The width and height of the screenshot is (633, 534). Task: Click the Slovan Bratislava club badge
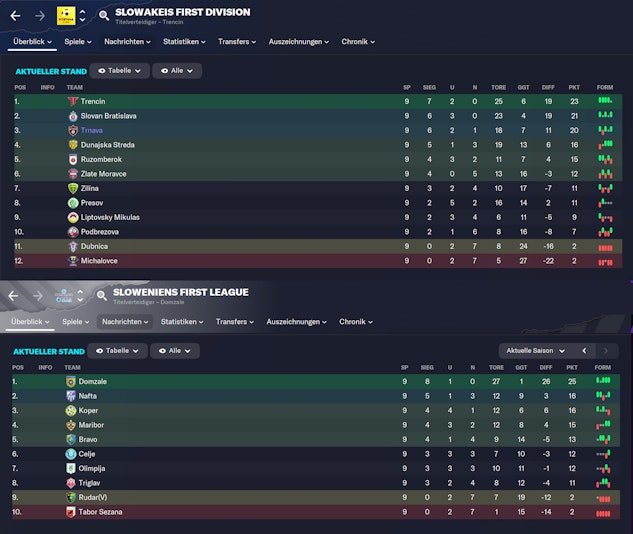[x=72, y=116]
